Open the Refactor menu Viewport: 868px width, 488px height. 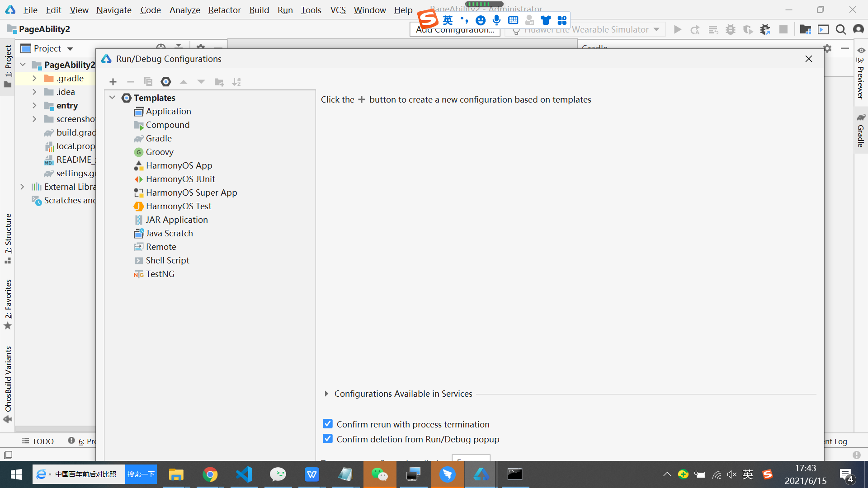click(x=224, y=10)
